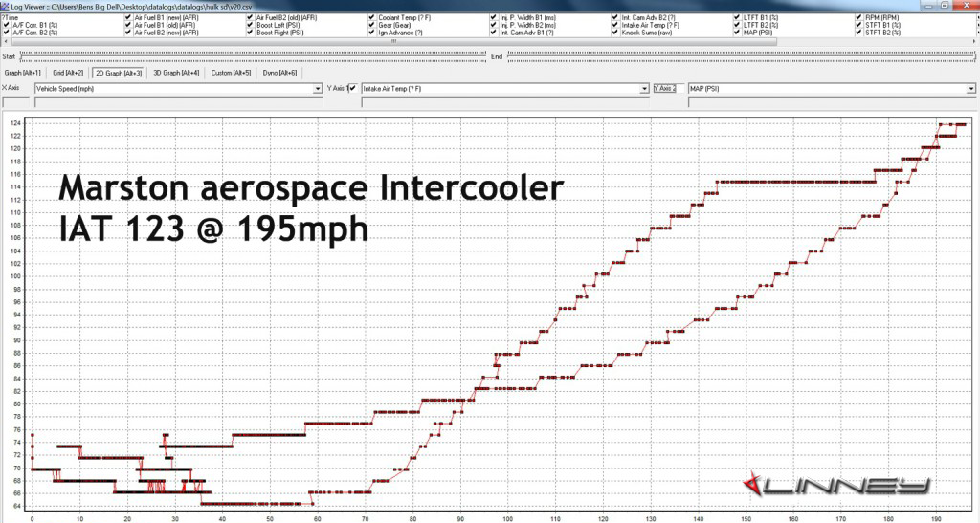Toggle the Y Axis 1 checkbox
The height and width of the screenshot is (523, 980).
353,88
